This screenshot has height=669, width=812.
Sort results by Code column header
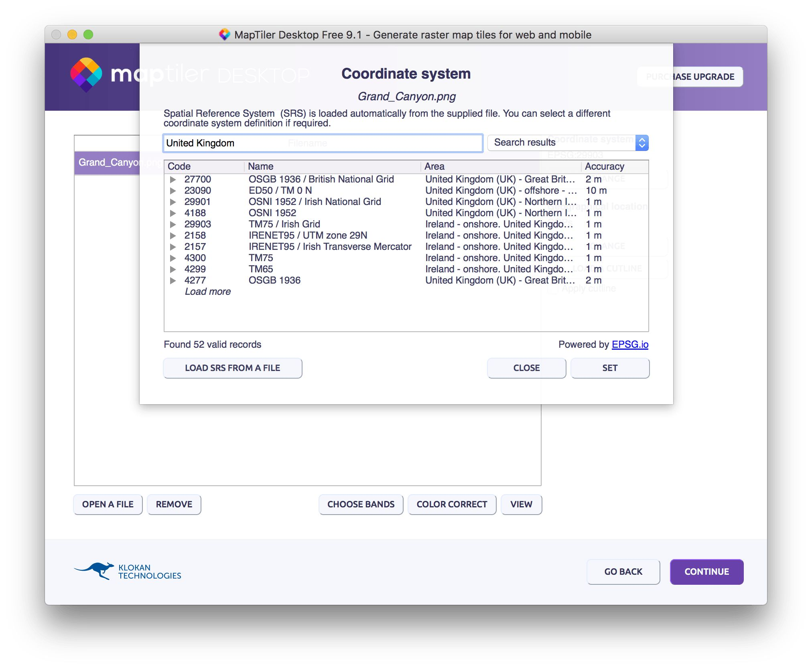pos(179,166)
